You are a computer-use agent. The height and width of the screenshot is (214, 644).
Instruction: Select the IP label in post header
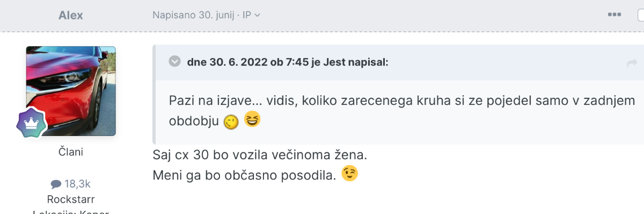point(247,15)
